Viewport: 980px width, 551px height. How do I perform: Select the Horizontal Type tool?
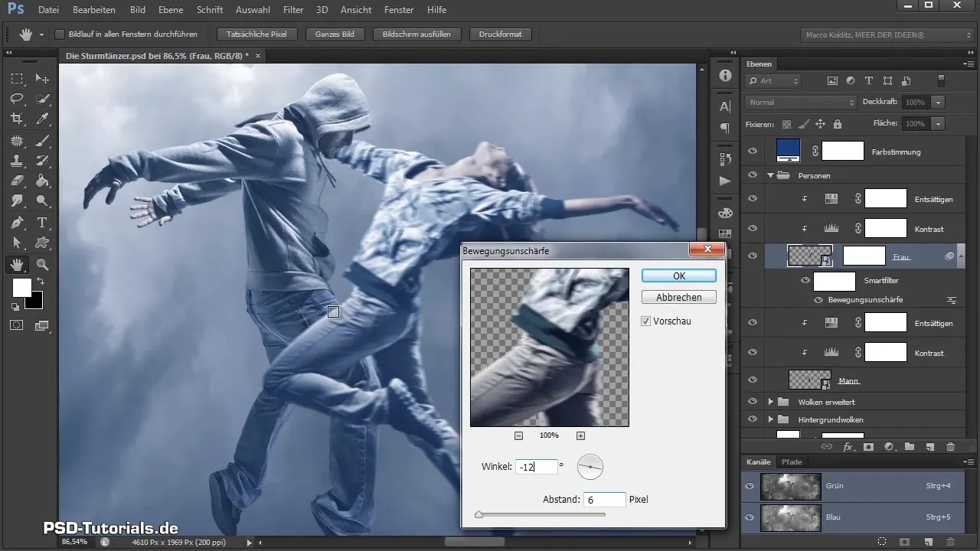pos(43,223)
